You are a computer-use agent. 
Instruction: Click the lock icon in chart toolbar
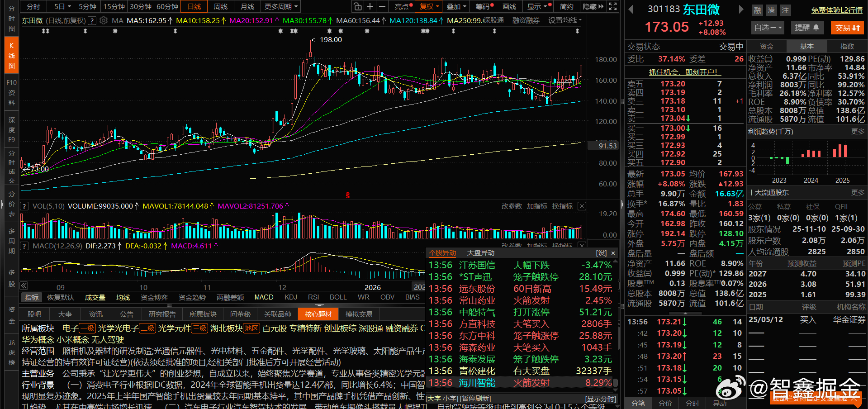point(358,6)
